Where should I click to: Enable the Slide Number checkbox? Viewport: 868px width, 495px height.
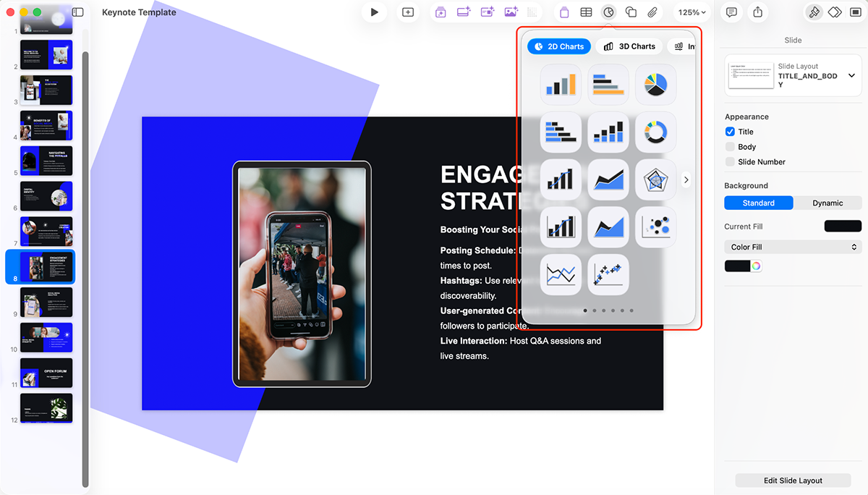point(731,161)
